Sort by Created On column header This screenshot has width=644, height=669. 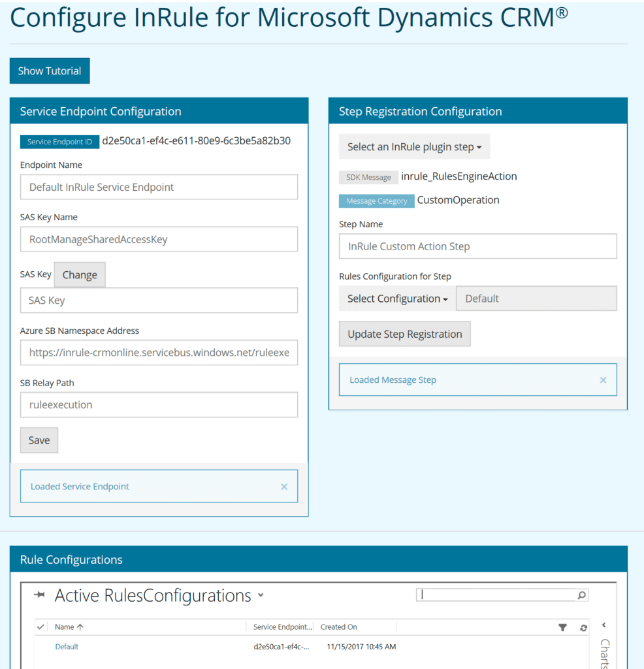tap(338, 627)
